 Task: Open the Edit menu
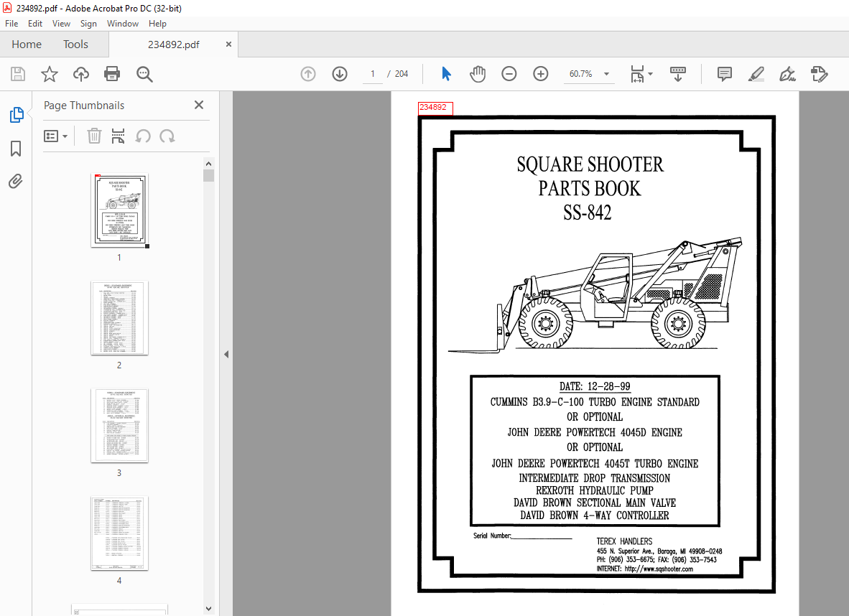point(35,24)
